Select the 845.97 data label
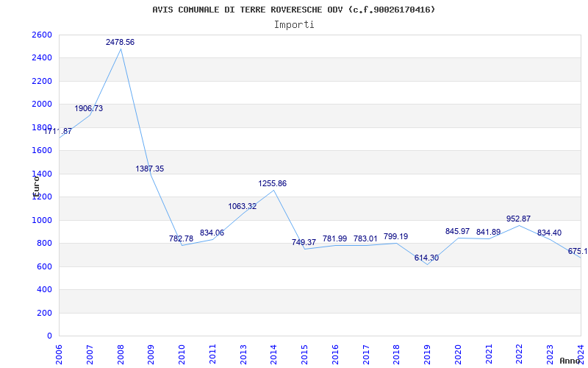This screenshot has height=368, width=588. pos(457,232)
